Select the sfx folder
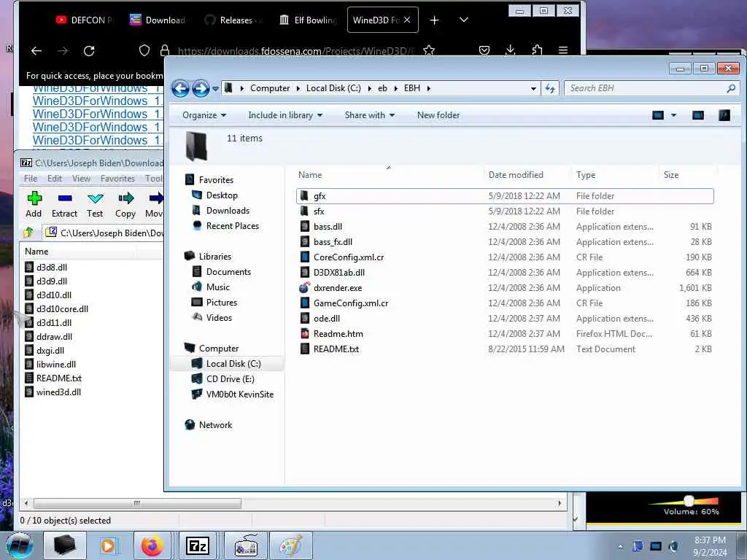747x560 pixels. [505, 211]
